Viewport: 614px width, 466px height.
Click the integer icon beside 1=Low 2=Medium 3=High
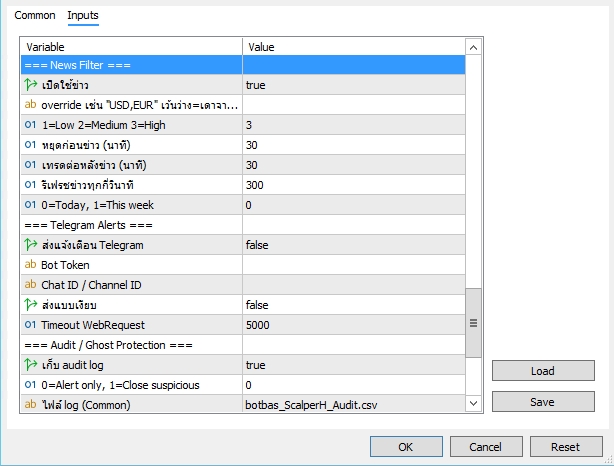pyautogui.click(x=30, y=125)
